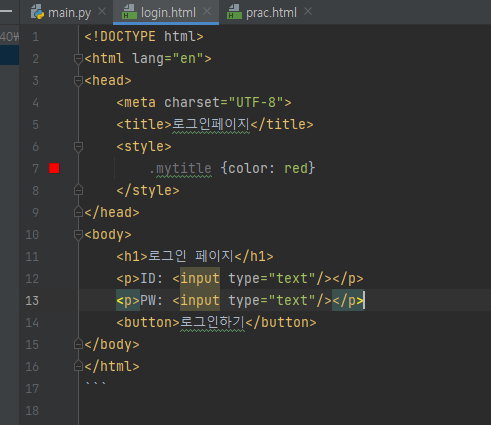Fold at the closing body tag line 15
491x425 pixels.
tap(78, 344)
